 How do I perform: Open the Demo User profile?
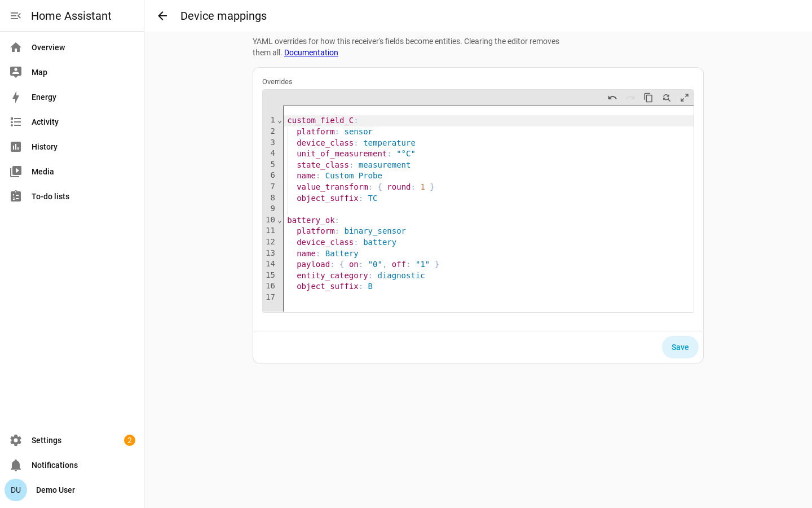pyautogui.click(x=72, y=490)
